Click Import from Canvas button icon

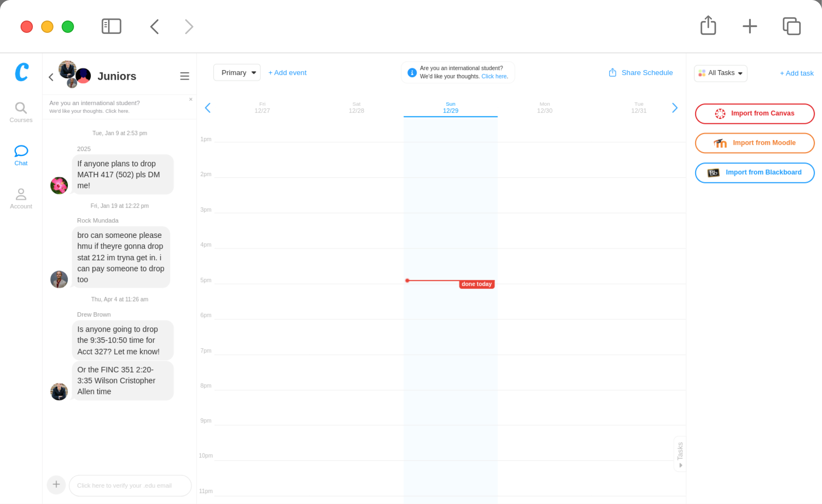pos(719,113)
